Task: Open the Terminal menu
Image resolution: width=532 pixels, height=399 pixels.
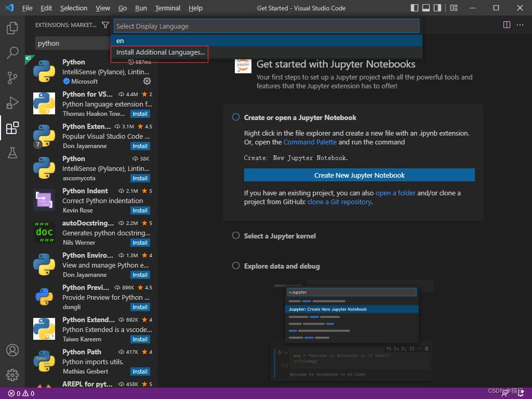Action: click(168, 8)
